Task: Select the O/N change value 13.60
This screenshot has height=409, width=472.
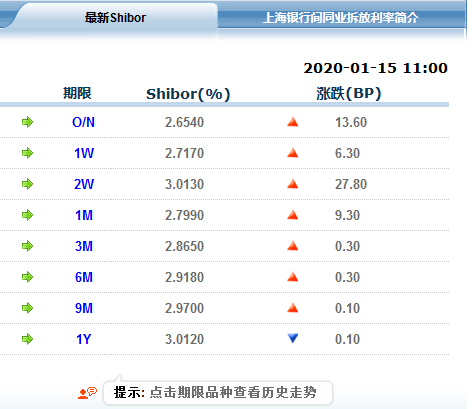Action: (351, 122)
